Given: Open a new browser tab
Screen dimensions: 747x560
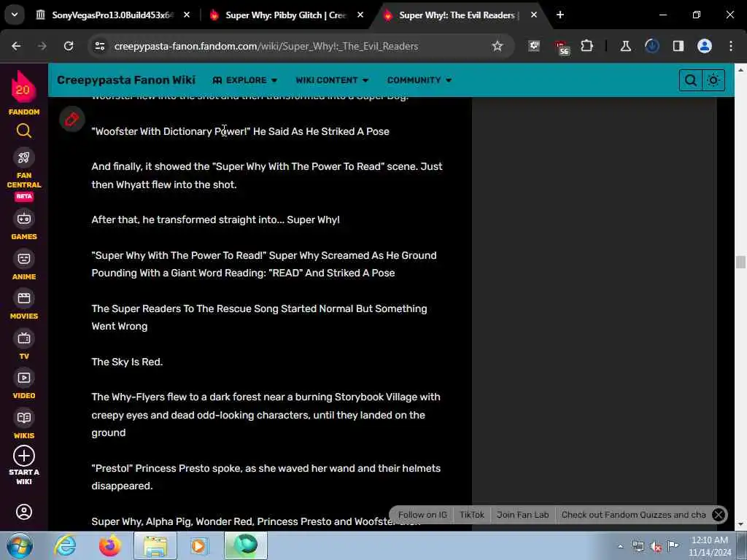Looking at the screenshot, I should [560, 15].
